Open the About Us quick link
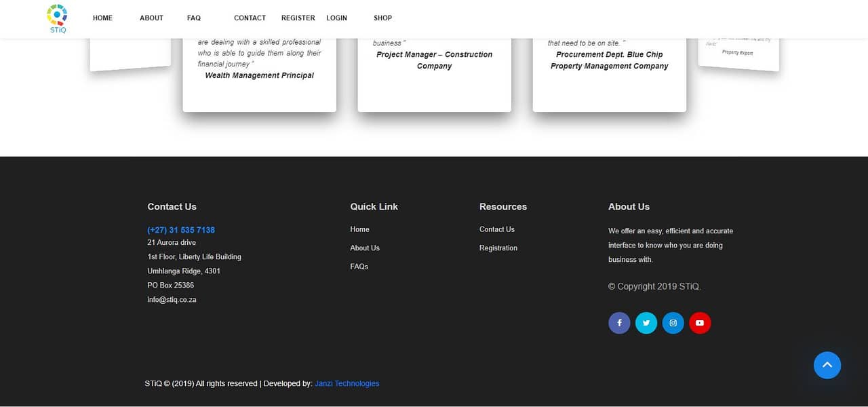The width and height of the screenshot is (868, 407). [365, 248]
